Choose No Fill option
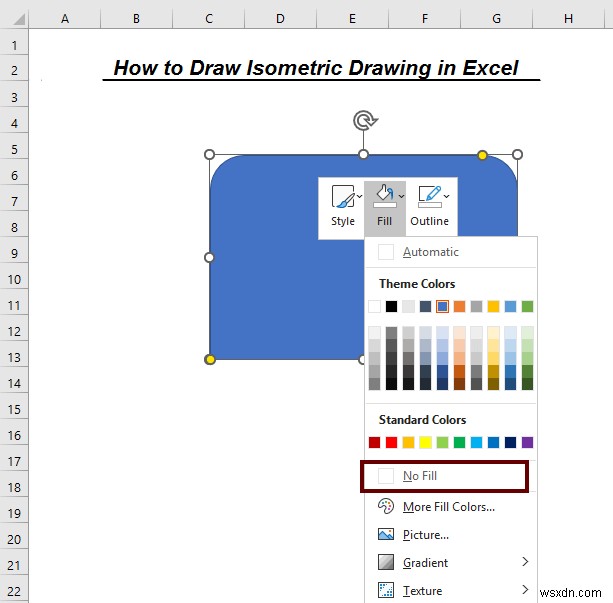Image resolution: width=613 pixels, height=603 pixels. pos(444,476)
